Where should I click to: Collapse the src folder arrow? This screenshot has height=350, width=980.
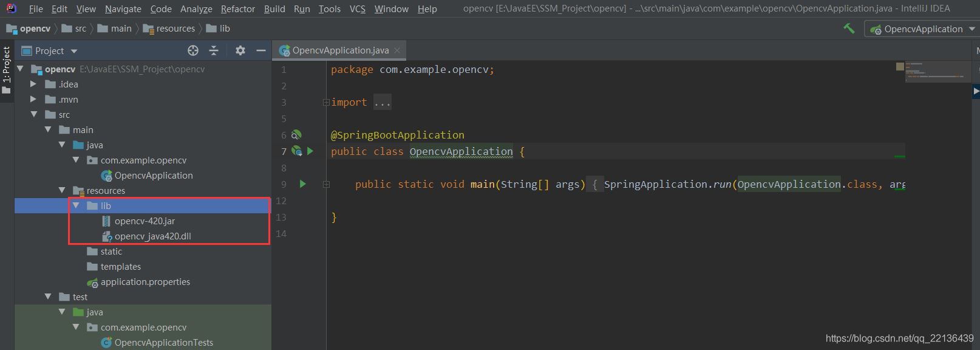pos(34,114)
